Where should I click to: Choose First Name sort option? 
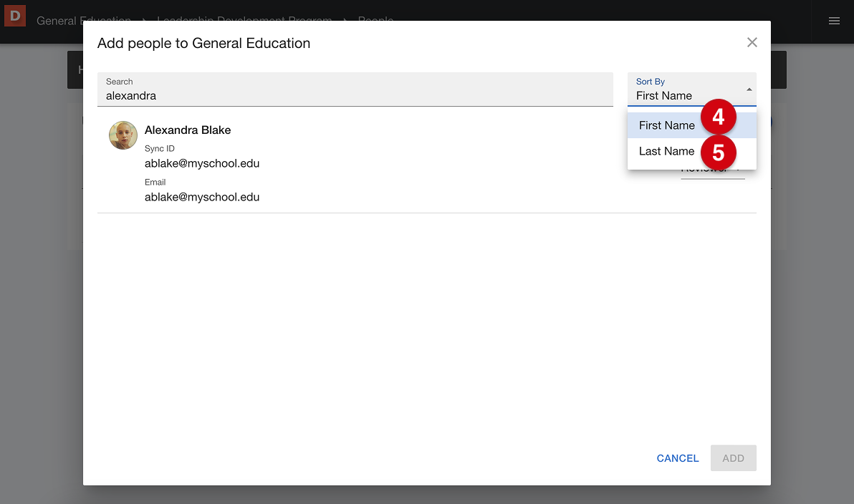click(x=691, y=125)
